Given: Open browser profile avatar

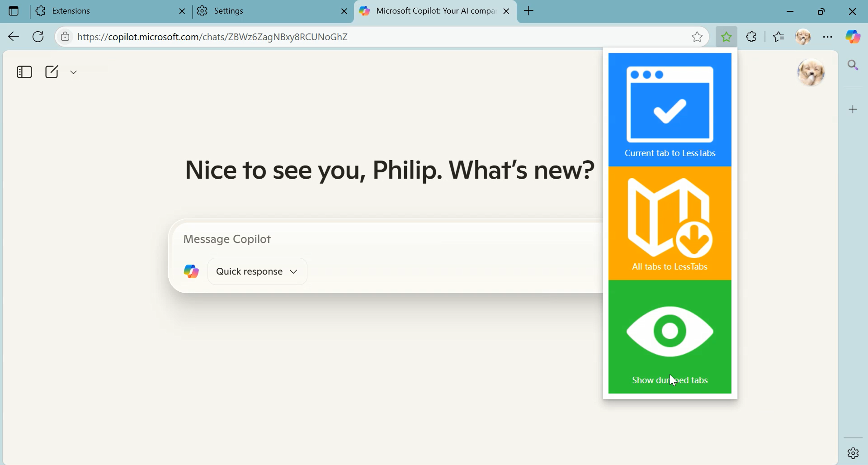Looking at the screenshot, I should click(x=804, y=37).
